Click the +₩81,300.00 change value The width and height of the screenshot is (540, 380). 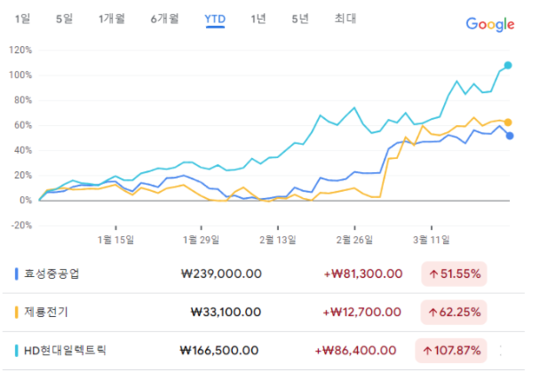tap(363, 274)
